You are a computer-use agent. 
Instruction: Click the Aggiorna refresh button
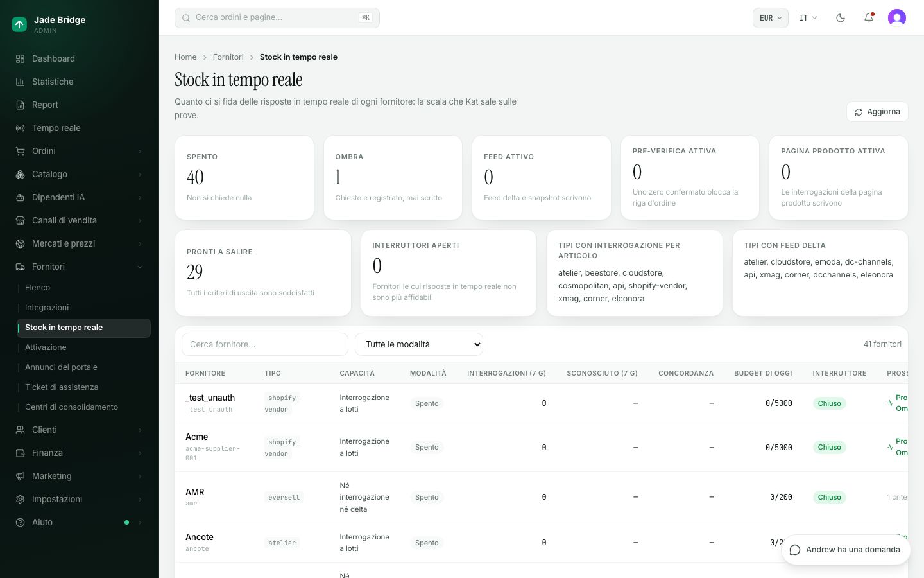pos(877,112)
